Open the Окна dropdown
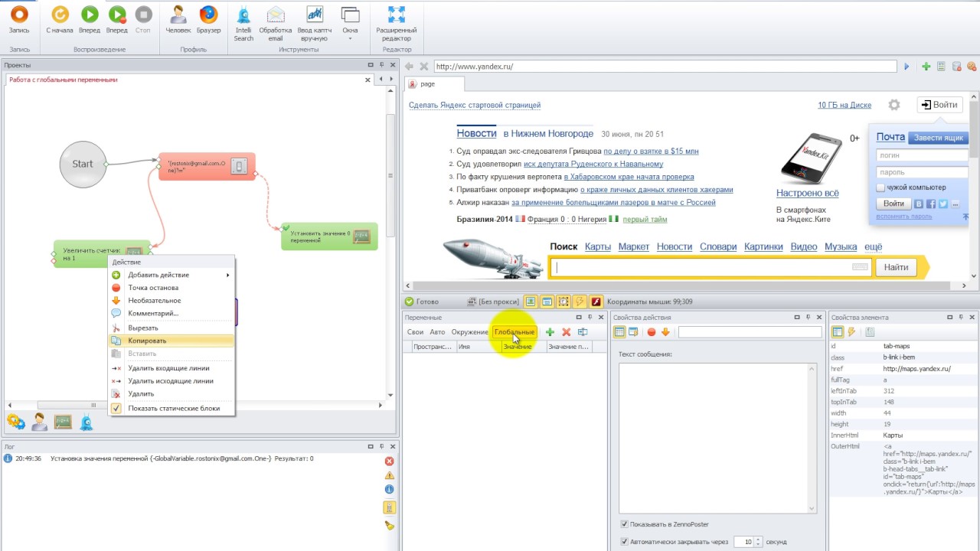The height and width of the screenshot is (551, 980). (x=350, y=24)
